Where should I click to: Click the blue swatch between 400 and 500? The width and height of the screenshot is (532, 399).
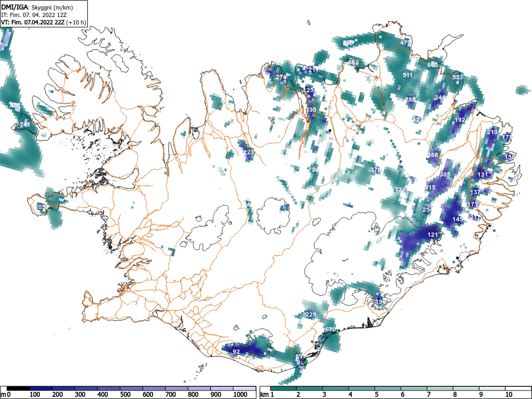point(109,388)
